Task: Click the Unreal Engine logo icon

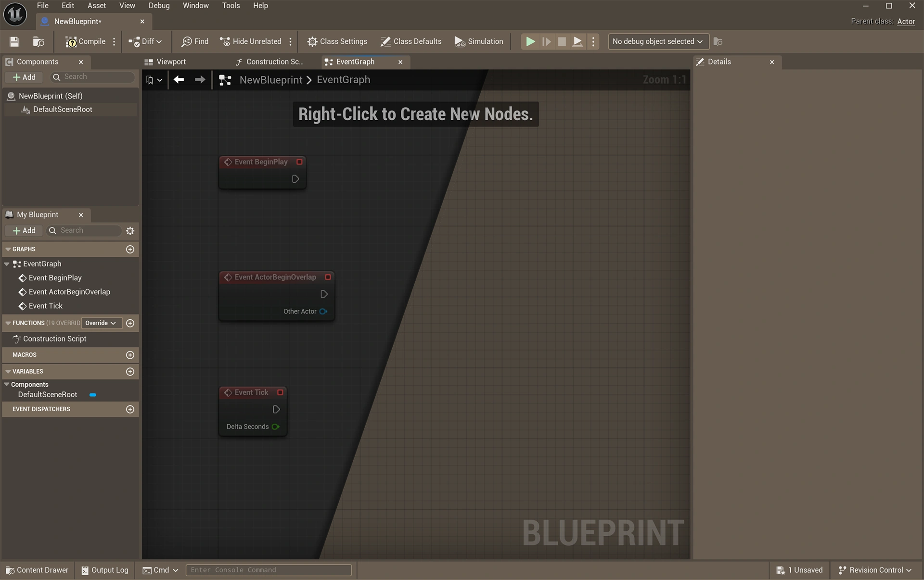Action: (x=15, y=14)
